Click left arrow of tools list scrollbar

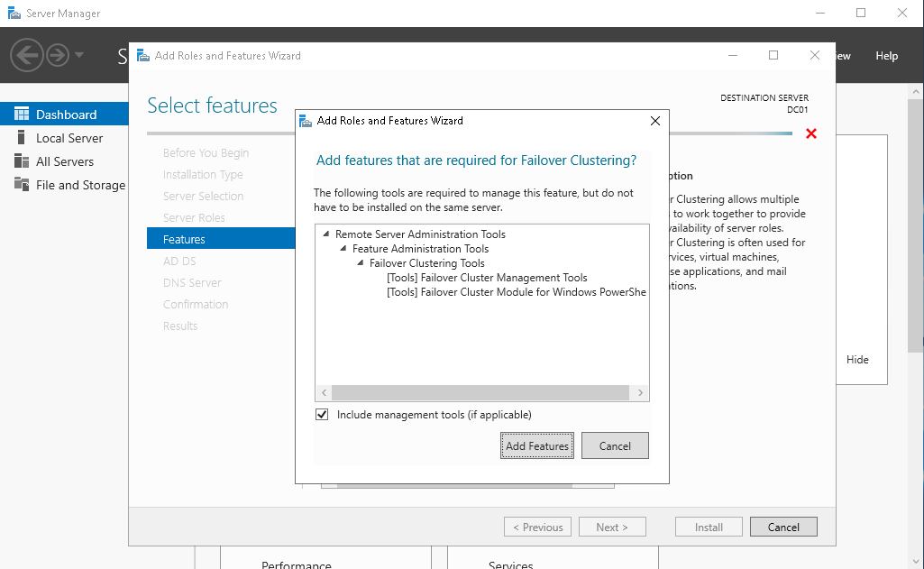click(x=324, y=392)
